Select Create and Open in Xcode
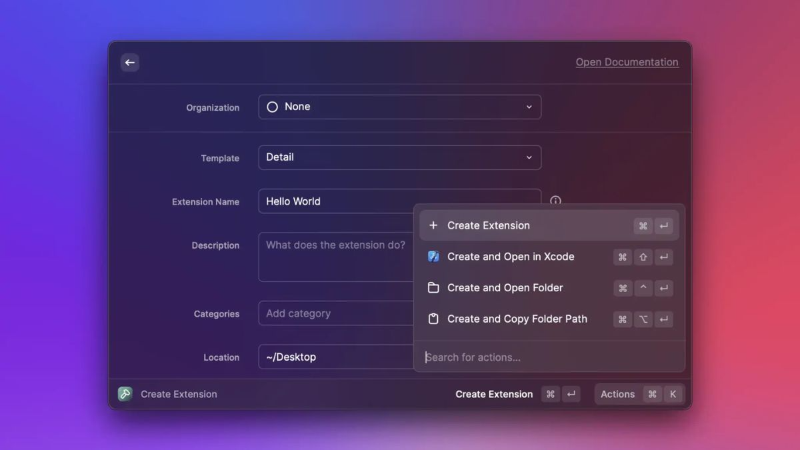The height and width of the screenshot is (450, 800). tap(549, 257)
